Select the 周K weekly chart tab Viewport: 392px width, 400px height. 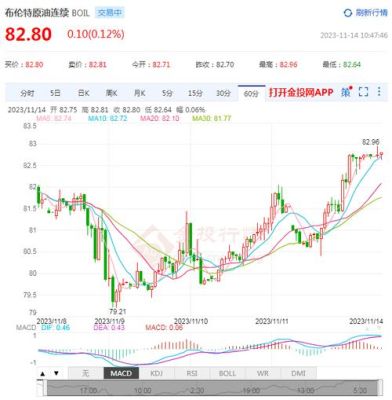pyautogui.click(x=111, y=93)
